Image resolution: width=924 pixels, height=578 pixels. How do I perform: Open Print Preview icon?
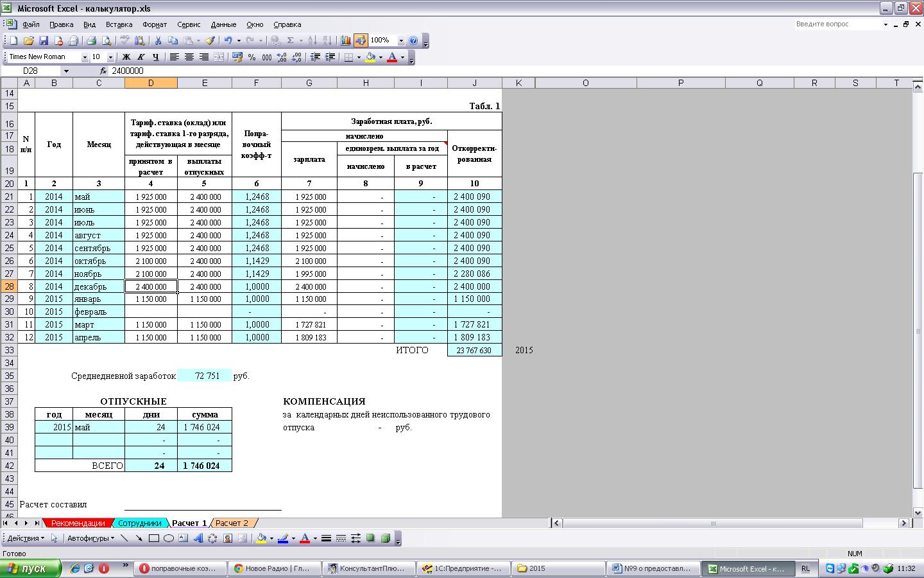(x=107, y=40)
